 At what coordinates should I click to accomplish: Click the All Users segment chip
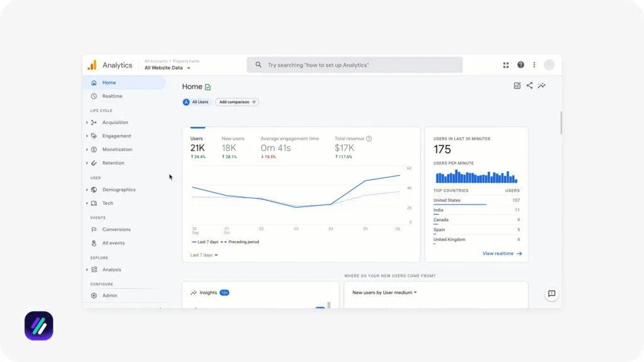point(196,102)
